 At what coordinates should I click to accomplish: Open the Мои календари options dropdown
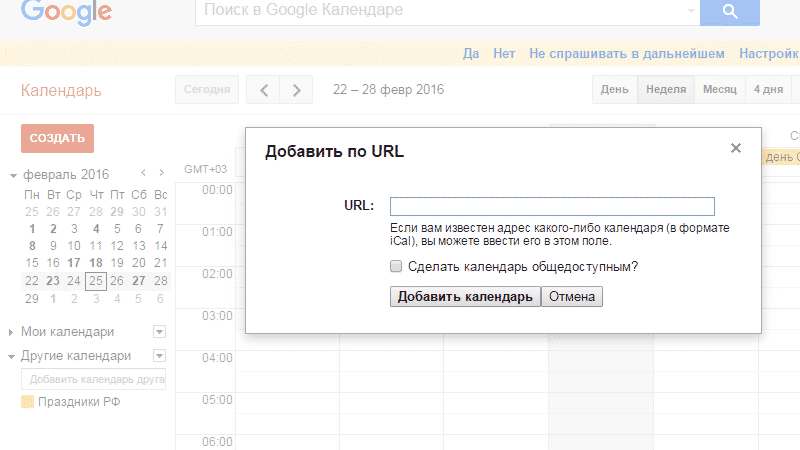point(159,332)
